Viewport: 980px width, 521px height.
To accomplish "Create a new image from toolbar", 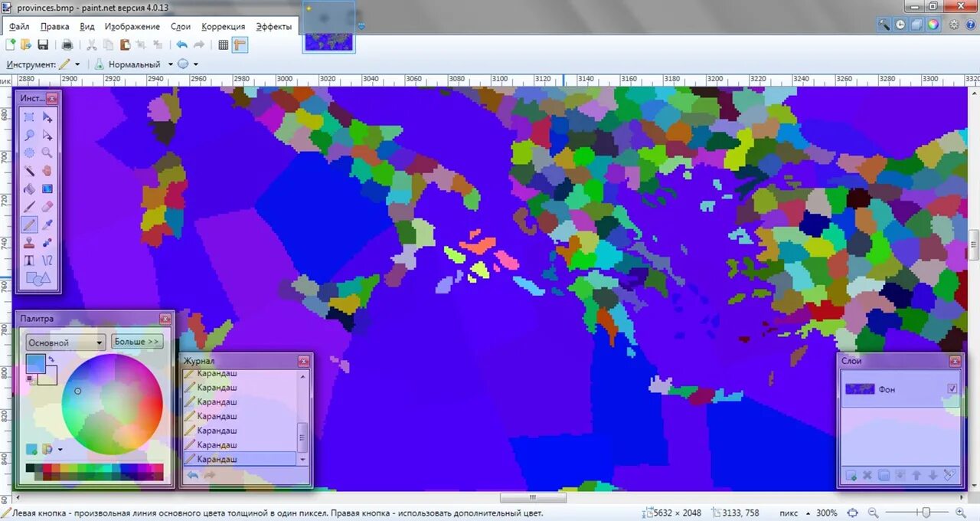I will (11, 45).
